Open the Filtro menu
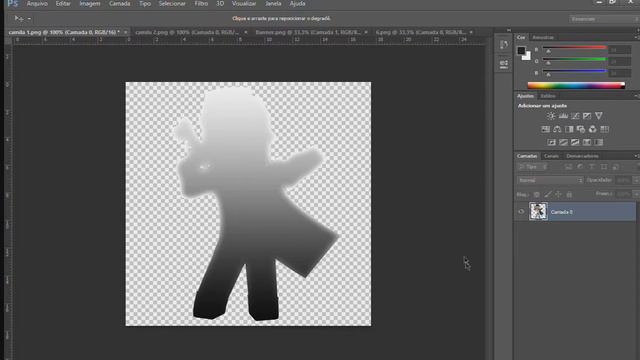 point(201,4)
